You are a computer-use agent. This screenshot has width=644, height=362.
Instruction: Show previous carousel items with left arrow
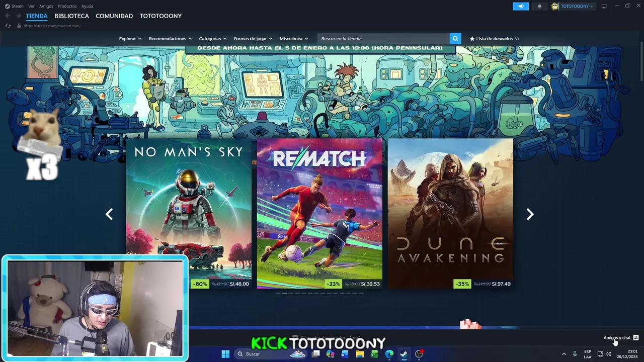[x=109, y=214]
